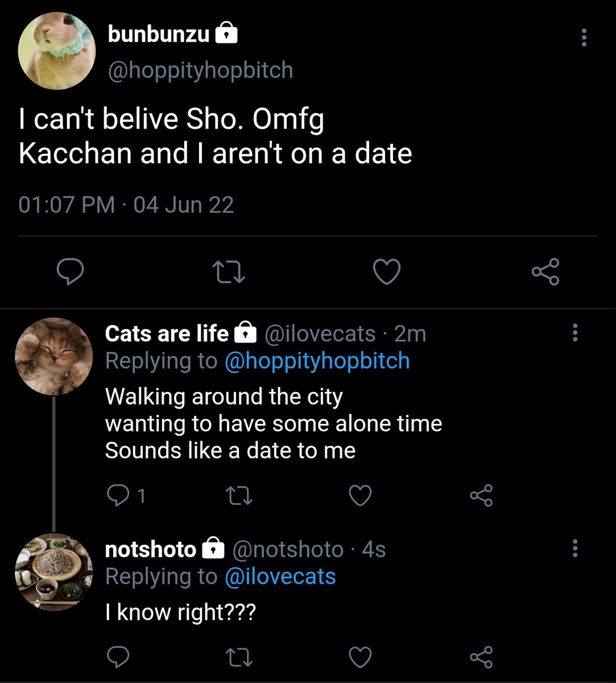View bunbunzu's rabbit profile picture

[57, 51]
